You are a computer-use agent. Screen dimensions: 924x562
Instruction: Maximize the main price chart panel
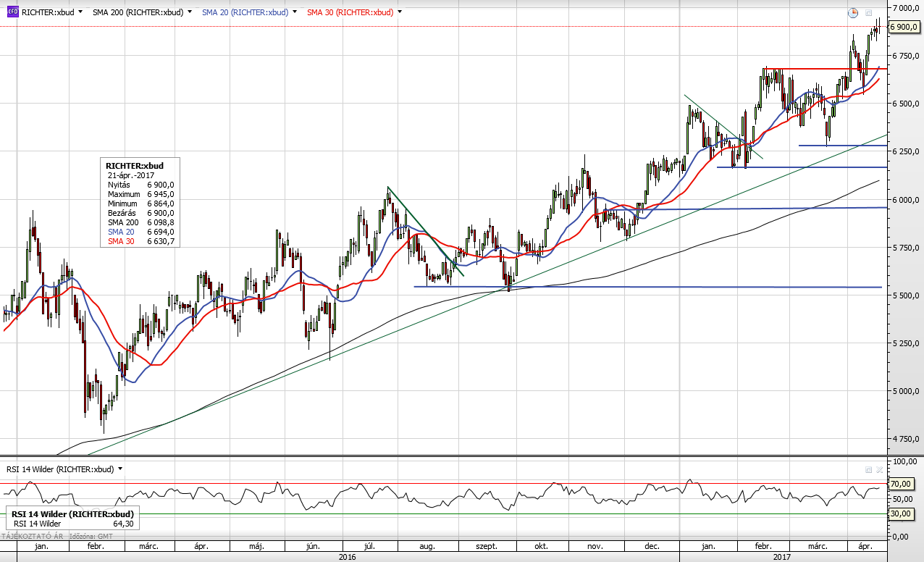pyautogui.click(x=868, y=12)
